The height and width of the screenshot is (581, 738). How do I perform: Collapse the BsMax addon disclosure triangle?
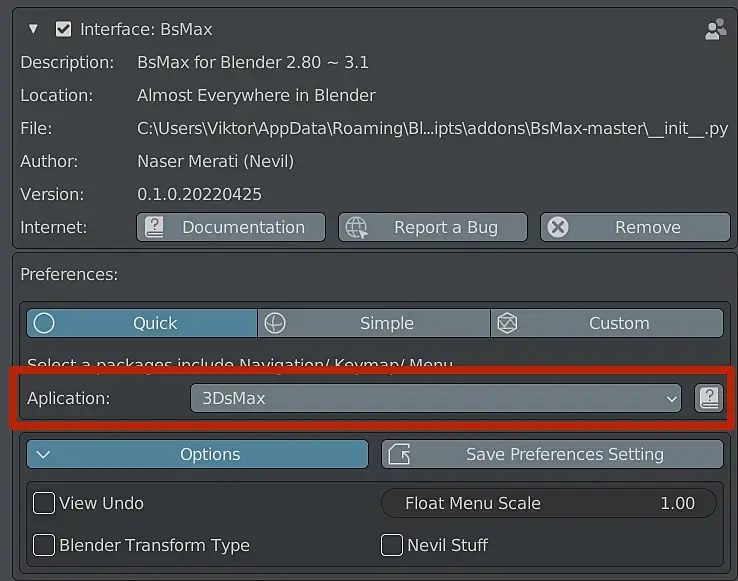[x=33, y=30]
